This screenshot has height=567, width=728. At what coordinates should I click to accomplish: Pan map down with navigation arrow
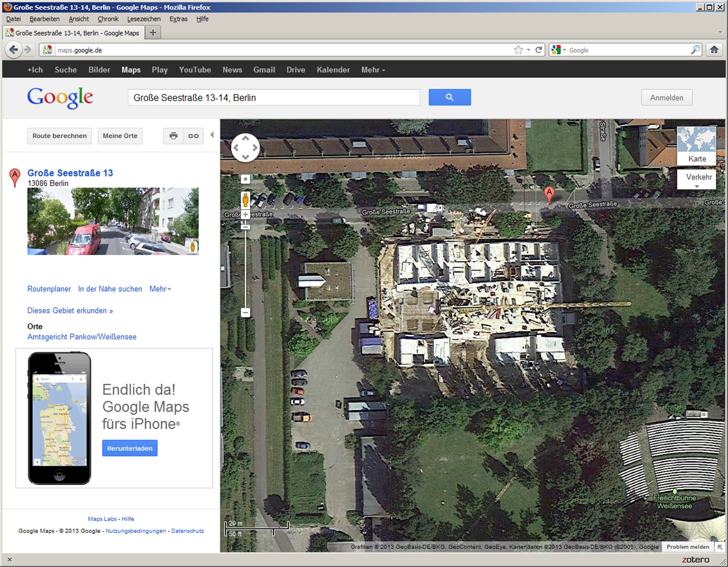pos(245,157)
